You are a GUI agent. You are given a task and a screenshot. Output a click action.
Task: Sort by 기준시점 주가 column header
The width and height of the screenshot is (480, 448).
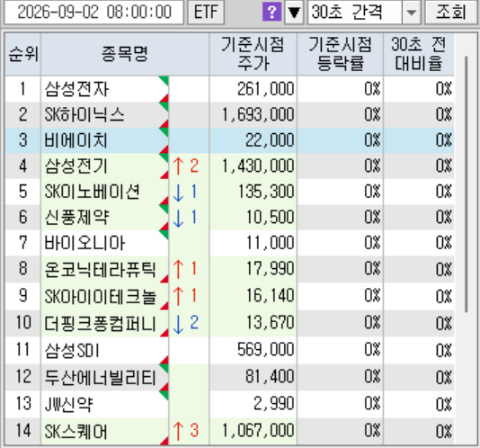coord(253,54)
